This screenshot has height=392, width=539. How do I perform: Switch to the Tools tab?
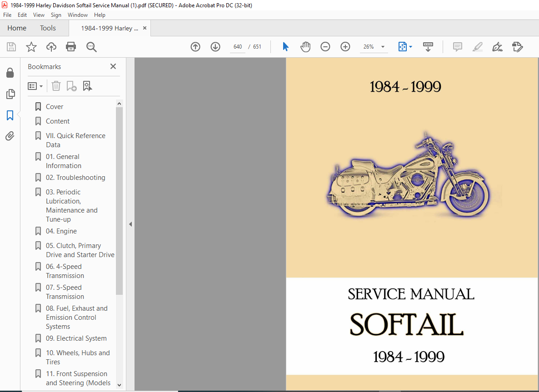tap(48, 28)
